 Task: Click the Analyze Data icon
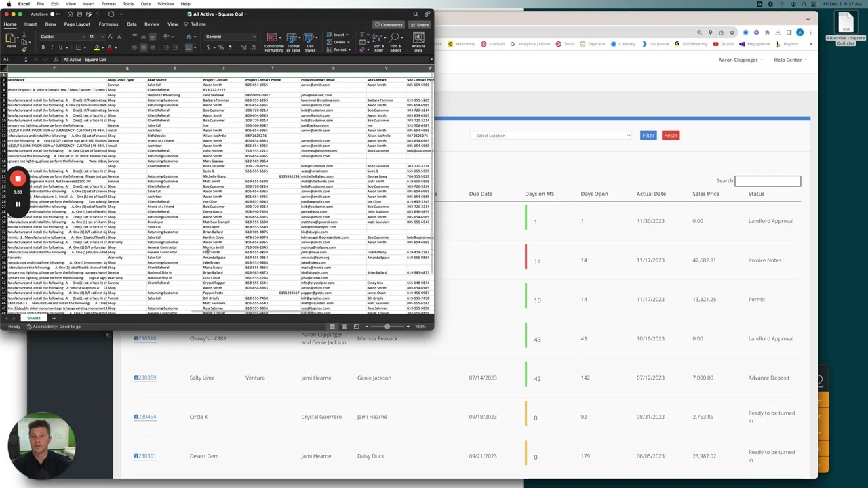418,42
